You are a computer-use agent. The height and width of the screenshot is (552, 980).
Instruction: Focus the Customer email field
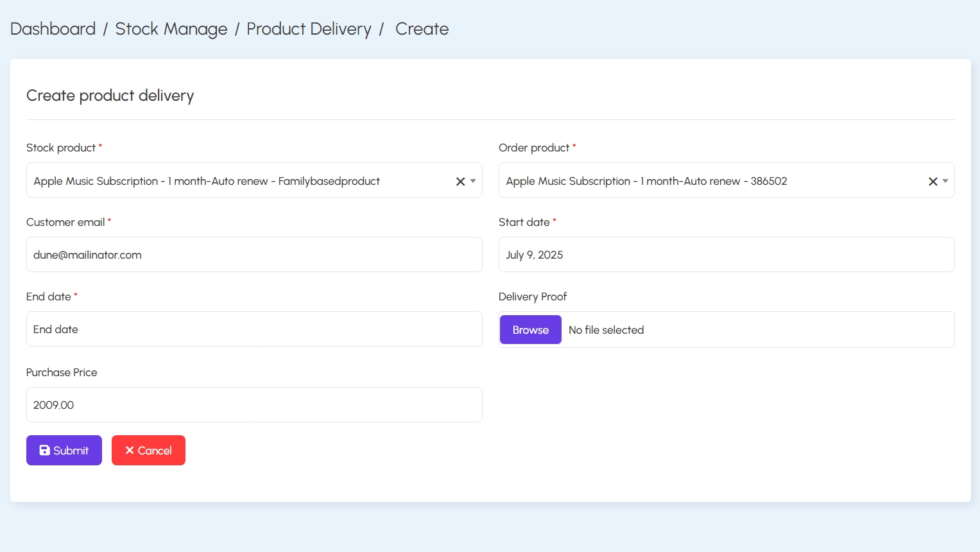click(x=254, y=255)
